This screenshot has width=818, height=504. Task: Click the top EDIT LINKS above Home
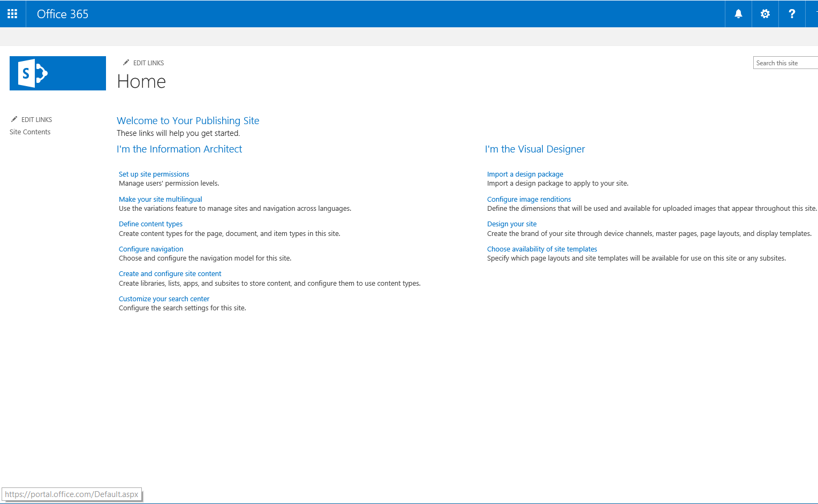[x=148, y=63]
